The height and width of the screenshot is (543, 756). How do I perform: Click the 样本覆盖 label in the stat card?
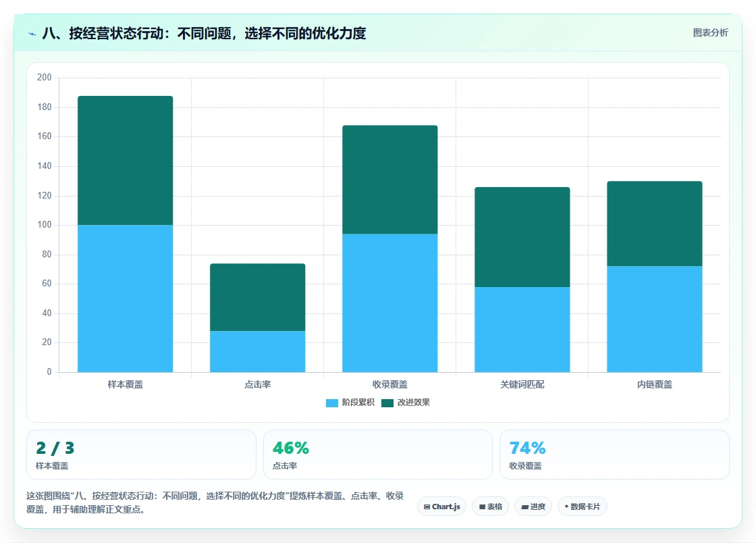pyautogui.click(x=52, y=466)
